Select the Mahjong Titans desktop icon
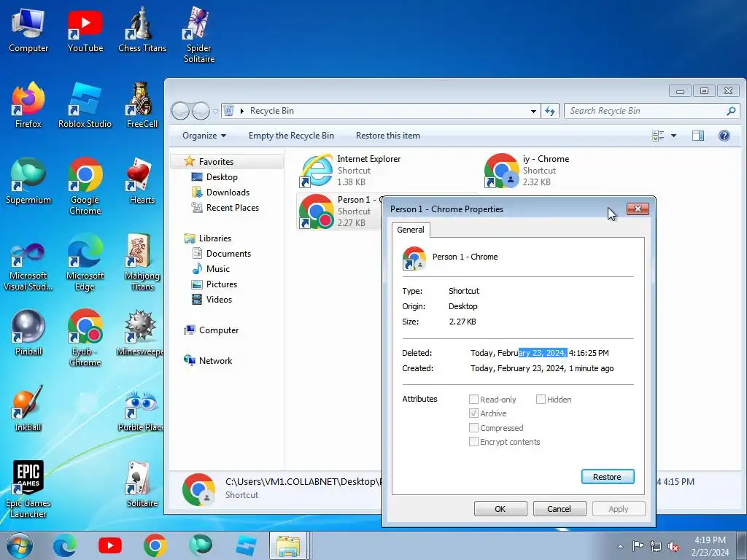 pos(142,262)
